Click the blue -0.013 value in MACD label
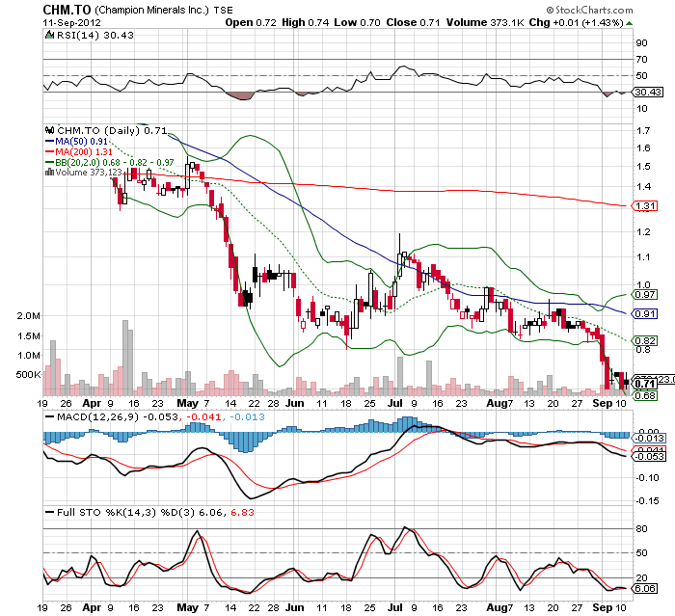 (247, 417)
